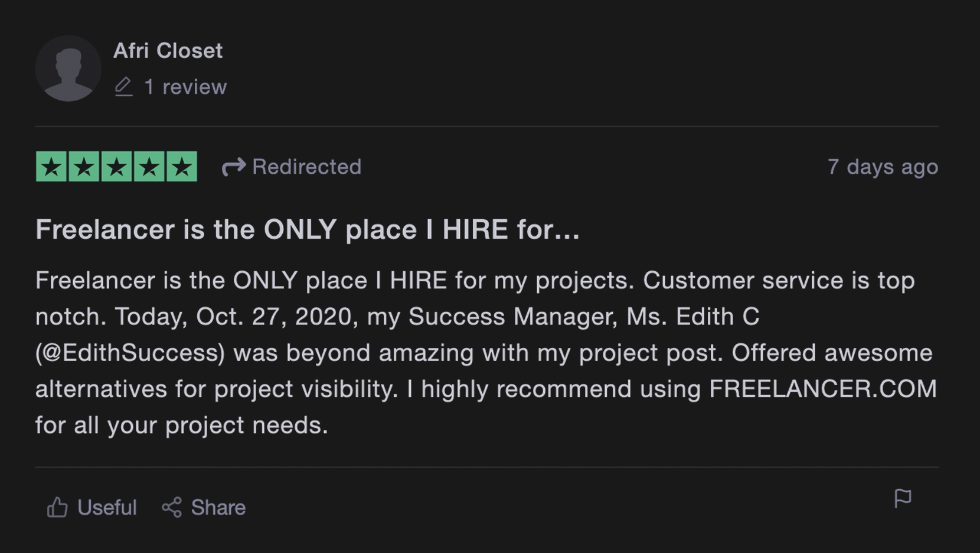The width and height of the screenshot is (980, 553).
Task: Open the '1 review' link
Action: (x=185, y=87)
